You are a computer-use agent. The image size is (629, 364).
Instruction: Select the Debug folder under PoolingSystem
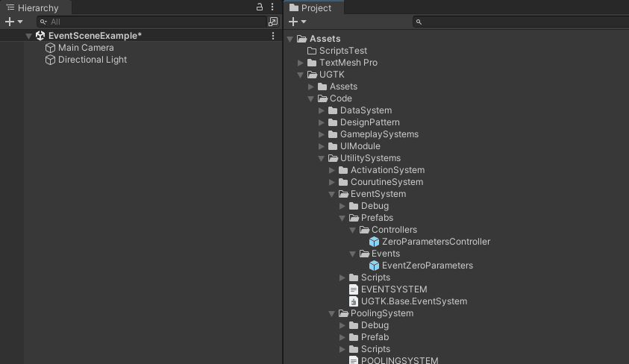point(375,325)
